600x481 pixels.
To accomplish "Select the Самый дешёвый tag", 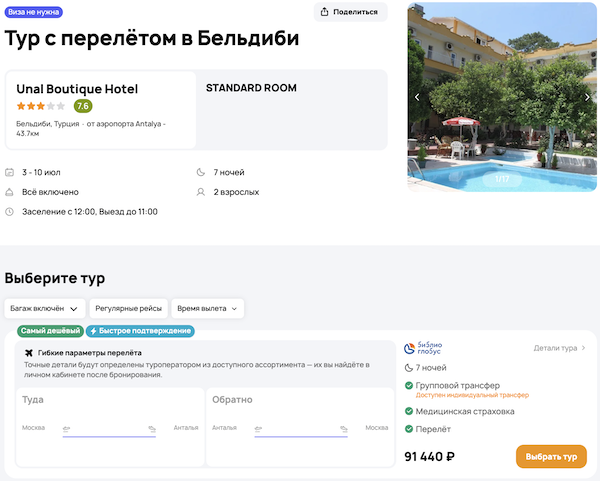I will tap(50, 331).
